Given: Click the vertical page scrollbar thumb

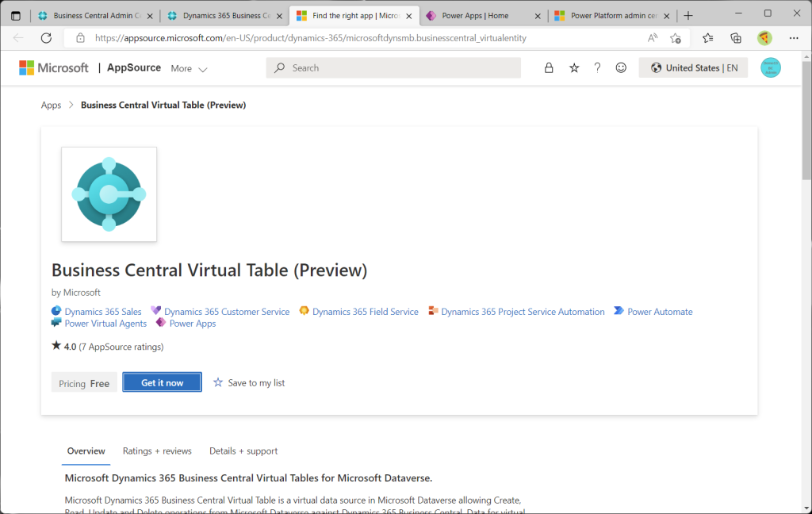Looking at the screenshot, I should tap(806, 121).
